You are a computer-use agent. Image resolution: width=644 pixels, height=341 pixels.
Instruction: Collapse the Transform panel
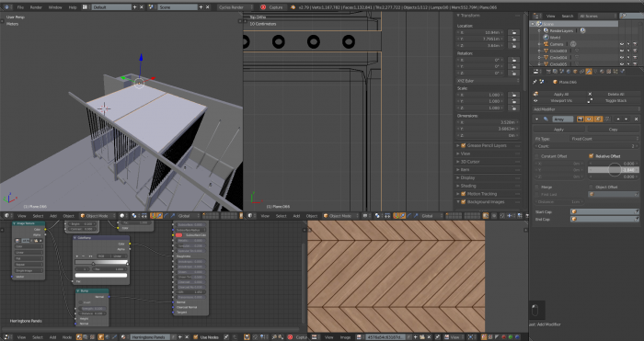(x=458, y=16)
